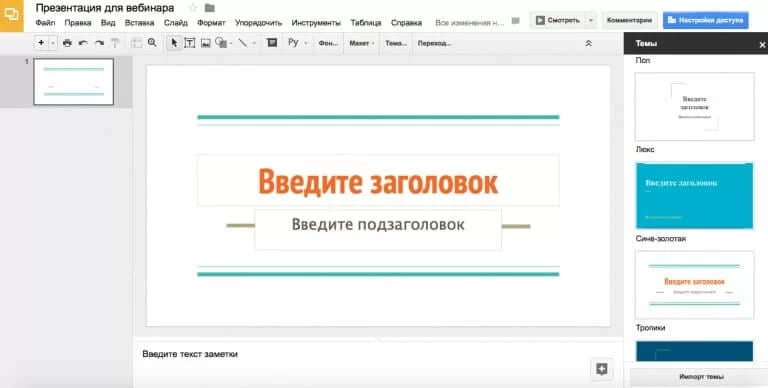Select the paint format tool
Screen dimensions: 768x388
point(115,43)
